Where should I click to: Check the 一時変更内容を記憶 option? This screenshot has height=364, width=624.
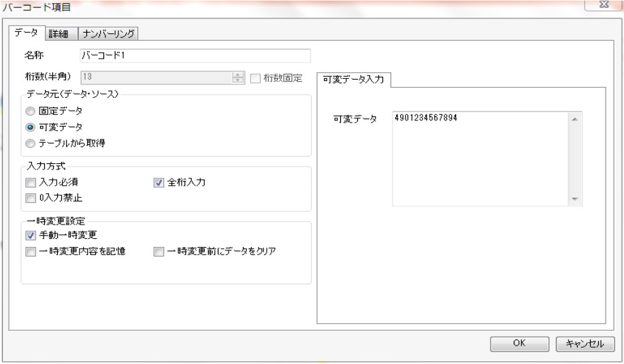pyautogui.click(x=30, y=252)
